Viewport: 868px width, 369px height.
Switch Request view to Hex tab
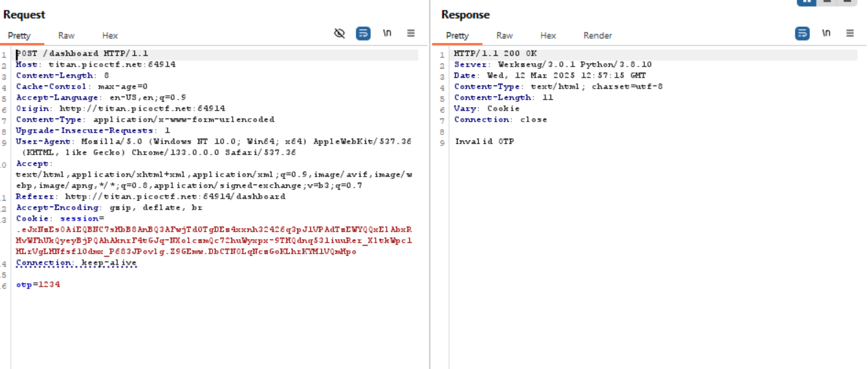[110, 35]
